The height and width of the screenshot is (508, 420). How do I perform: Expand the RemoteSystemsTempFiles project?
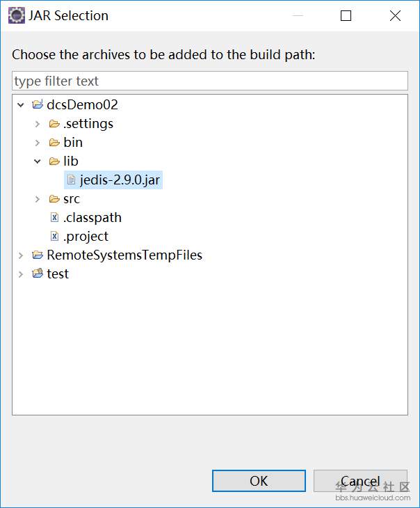(21, 255)
